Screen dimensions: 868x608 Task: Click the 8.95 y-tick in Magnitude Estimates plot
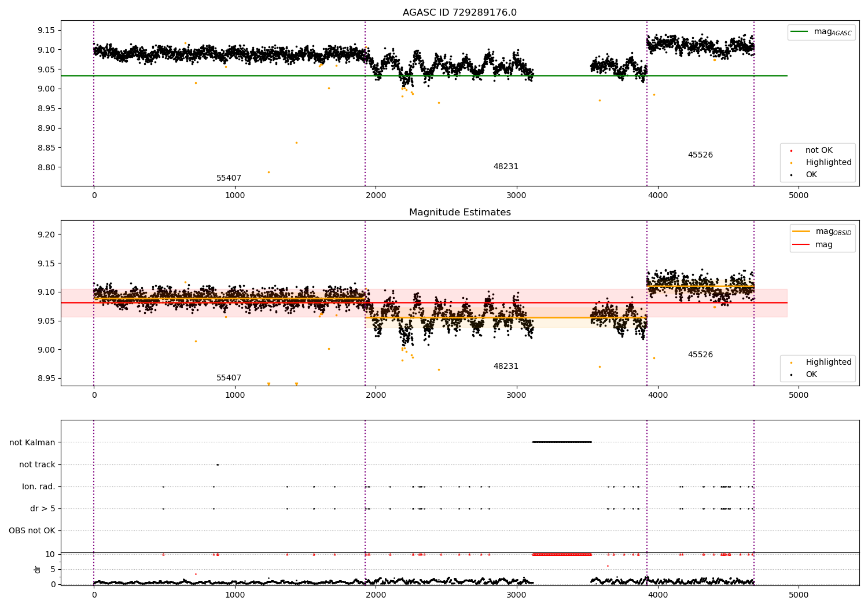click(x=45, y=379)
